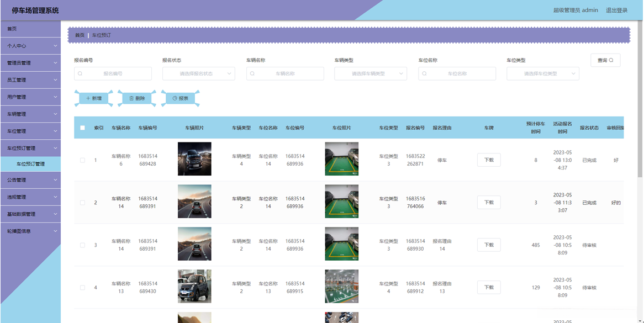Open parking spot photo in row 1

[342, 159]
